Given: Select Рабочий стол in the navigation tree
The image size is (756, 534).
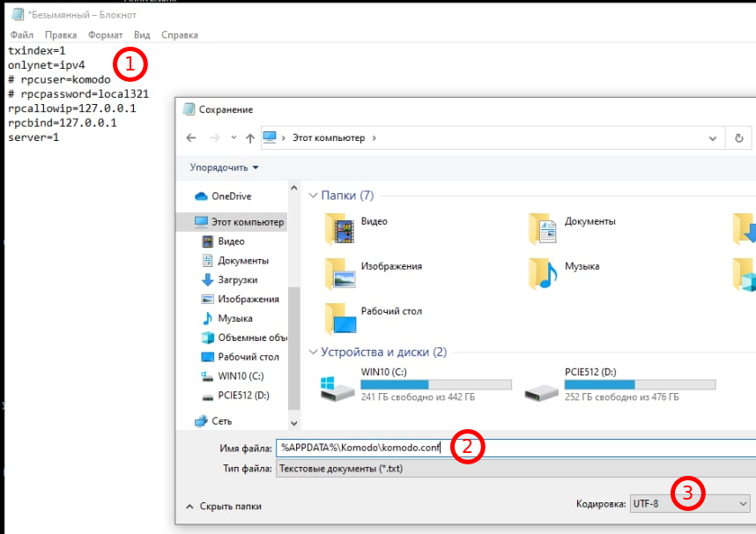Looking at the screenshot, I should 248,357.
